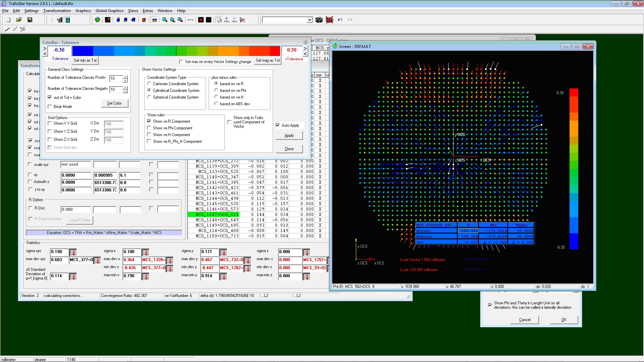Select the line drawing tool
The image size is (644, 362).
pos(7,29)
